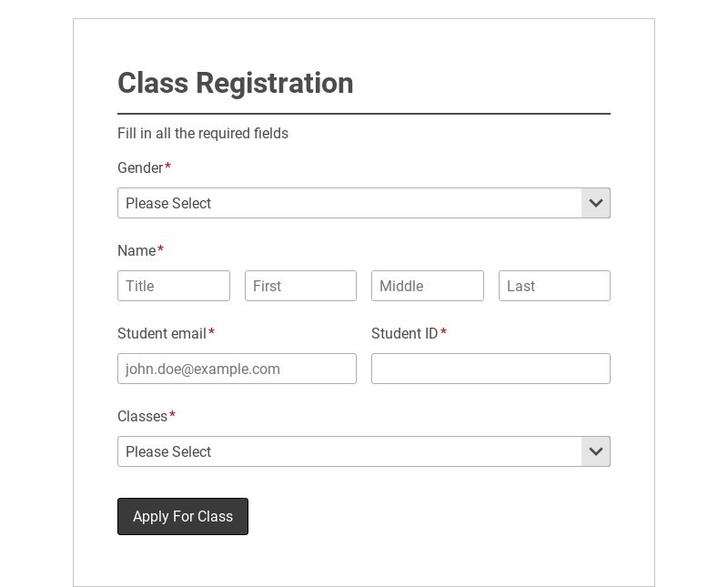The height and width of the screenshot is (587, 728).
Task: Click the red asterisk beside Student ID
Action: 443,333
